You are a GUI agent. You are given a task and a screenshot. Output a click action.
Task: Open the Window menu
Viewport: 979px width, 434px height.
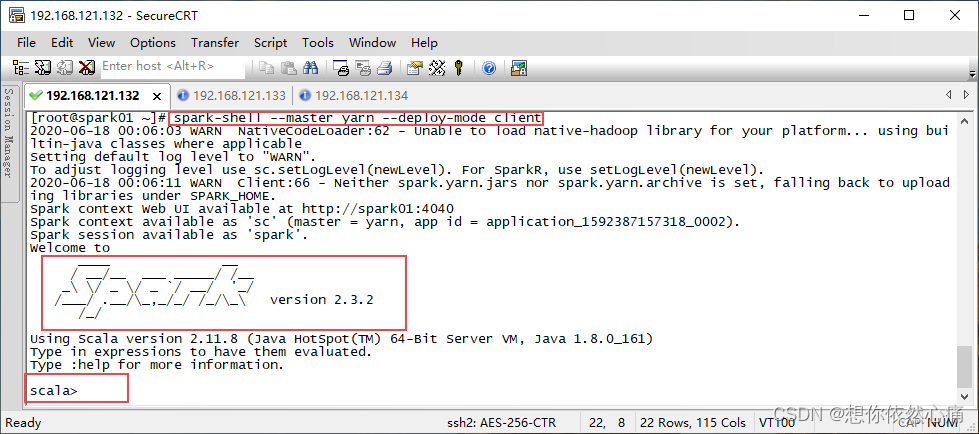point(372,42)
